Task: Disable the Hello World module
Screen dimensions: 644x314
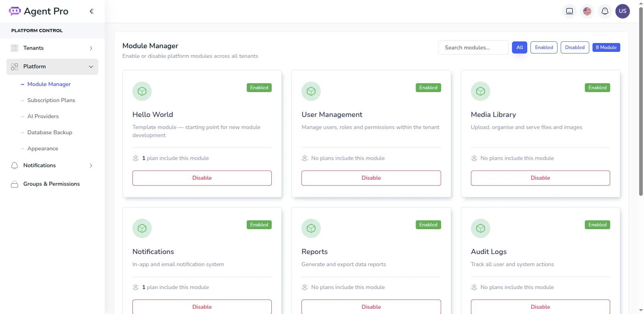Action: coord(202,178)
